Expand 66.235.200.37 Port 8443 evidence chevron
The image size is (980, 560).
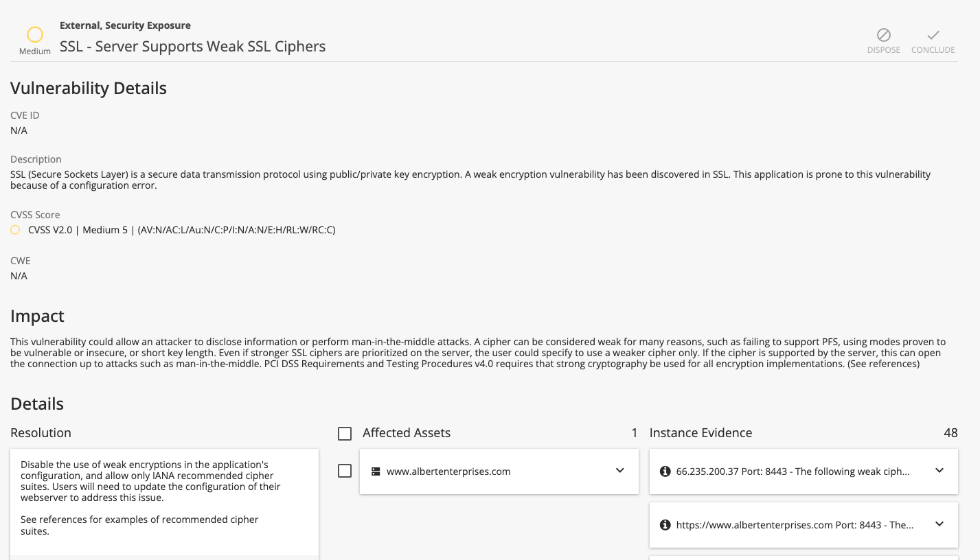pyautogui.click(x=939, y=471)
